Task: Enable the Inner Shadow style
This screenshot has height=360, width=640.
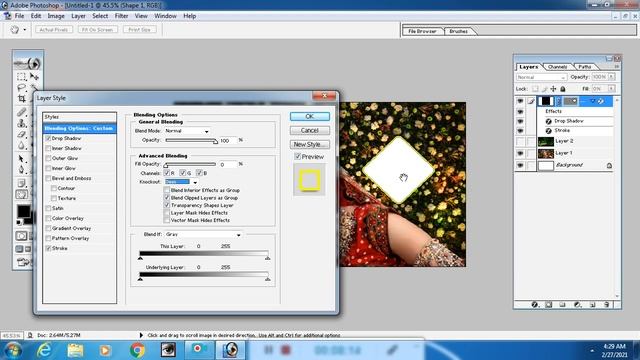Action: coord(48,148)
